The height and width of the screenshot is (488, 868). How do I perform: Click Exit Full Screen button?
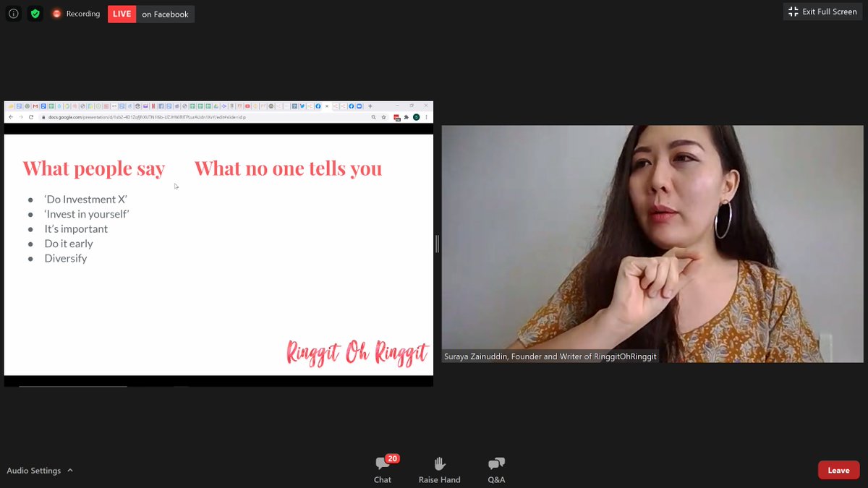(822, 12)
